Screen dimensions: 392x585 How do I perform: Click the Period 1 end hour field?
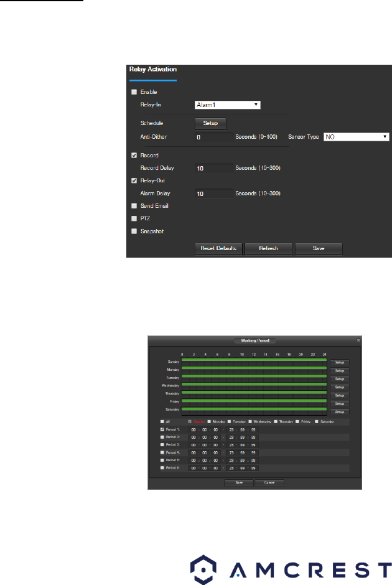[x=231, y=430]
